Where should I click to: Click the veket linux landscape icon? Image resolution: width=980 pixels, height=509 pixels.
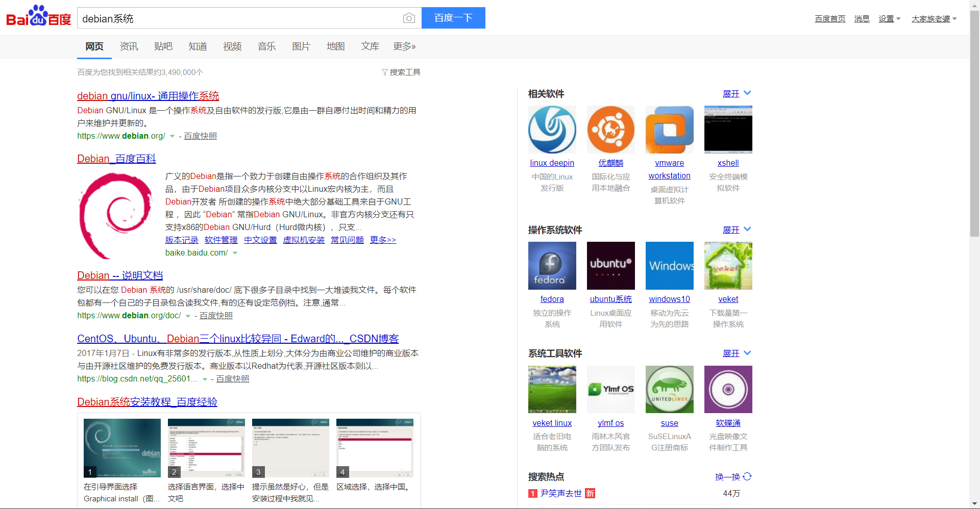point(552,389)
